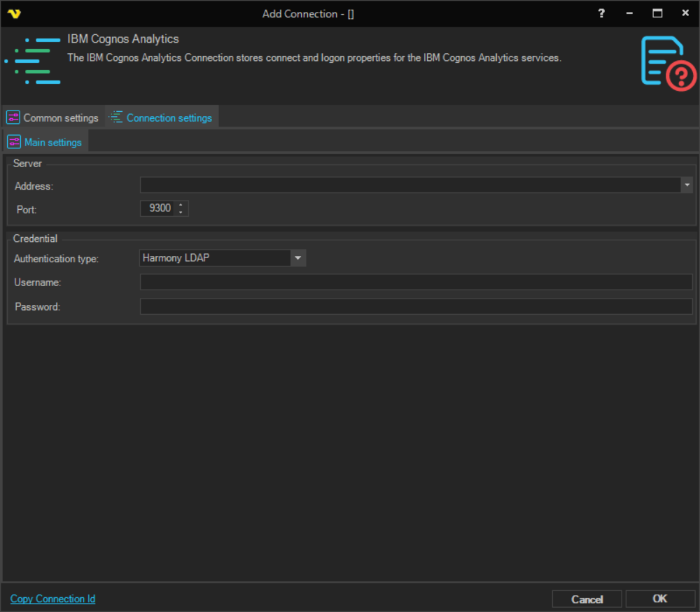700x612 pixels.
Task: Maximize the Add Connection window
Action: (x=657, y=13)
